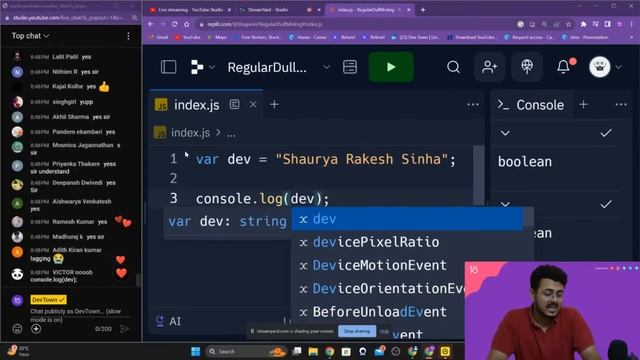Click the Stop sharing button
This screenshot has height=360, width=640.
357,331
